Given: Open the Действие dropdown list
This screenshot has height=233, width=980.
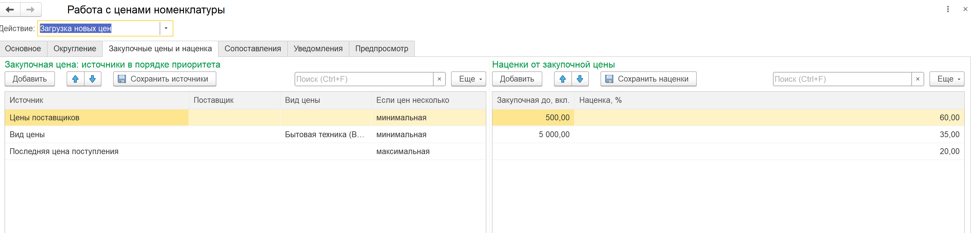Looking at the screenshot, I should (166, 29).
